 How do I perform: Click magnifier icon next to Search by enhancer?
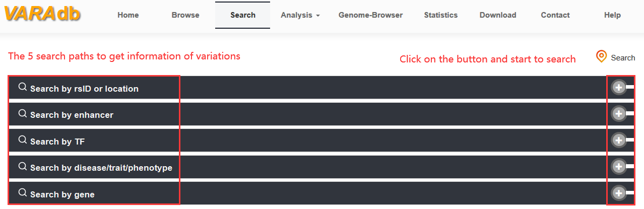click(22, 114)
